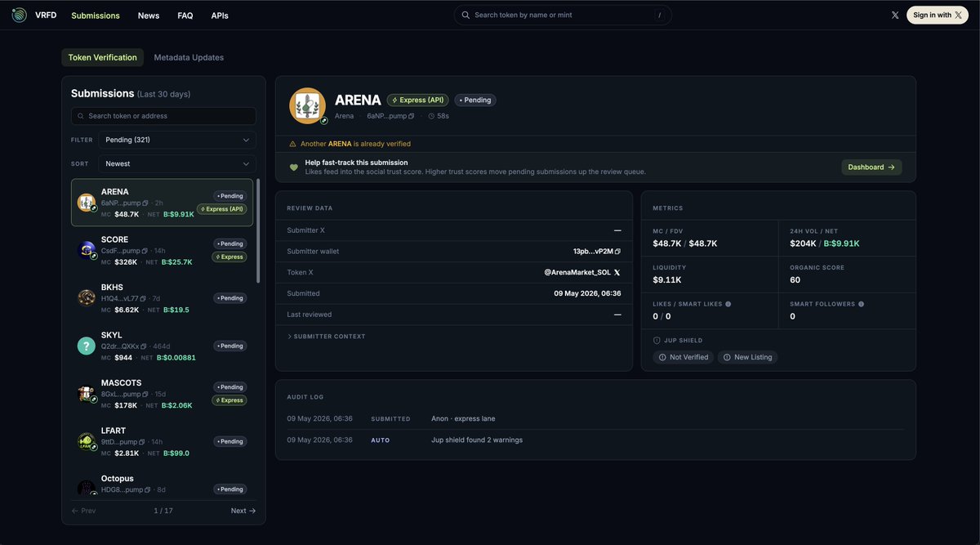Click the Organic Score value 60
980x545 pixels.
click(795, 279)
